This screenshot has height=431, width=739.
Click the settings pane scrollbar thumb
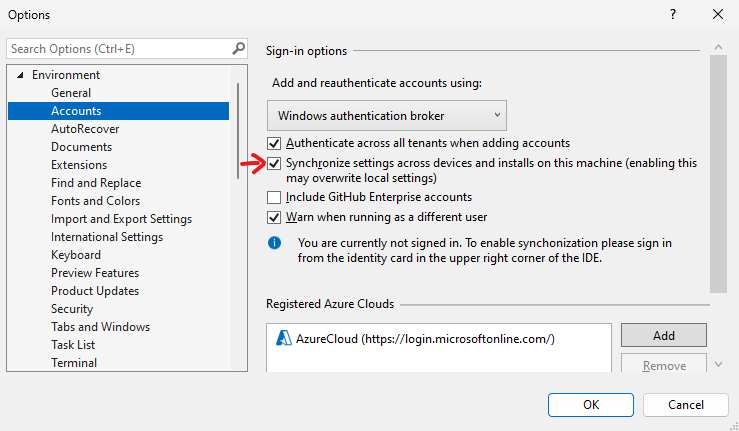[718, 174]
